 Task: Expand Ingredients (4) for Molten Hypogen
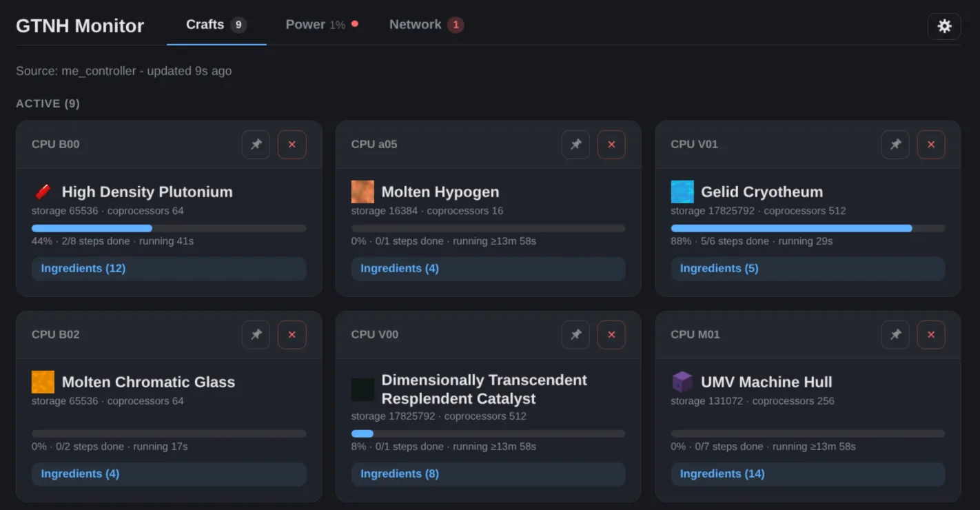tap(489, 269)
